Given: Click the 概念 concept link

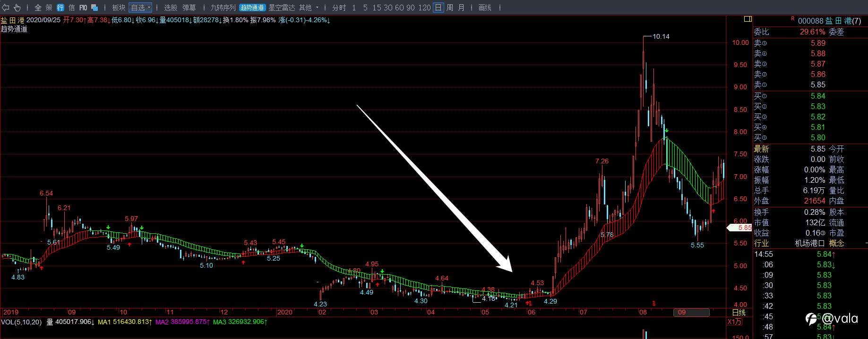Looking at the screenshot, I should point(836,243).
